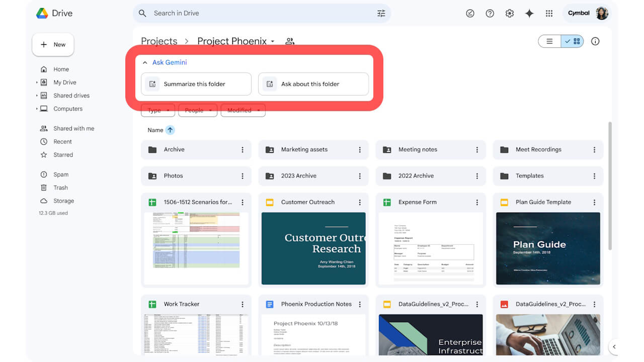View folder details info icon
The image size is (644, 362).
point(595,41)
